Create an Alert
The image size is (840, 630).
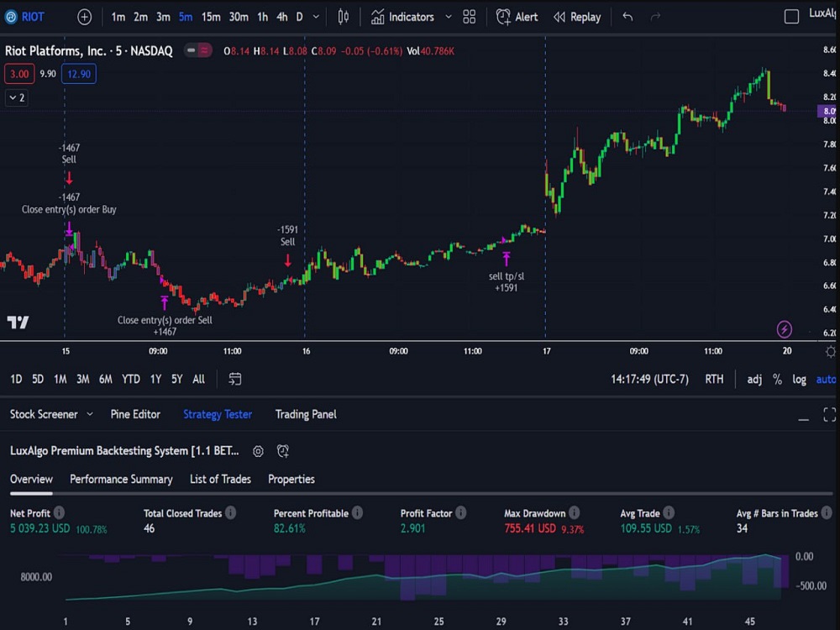pyautogui.click(x=517, y=17)
